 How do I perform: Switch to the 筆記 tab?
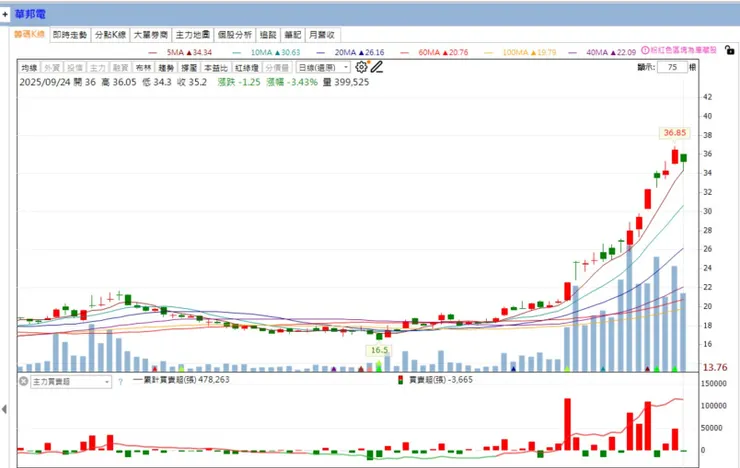click(x=293, y=35)
